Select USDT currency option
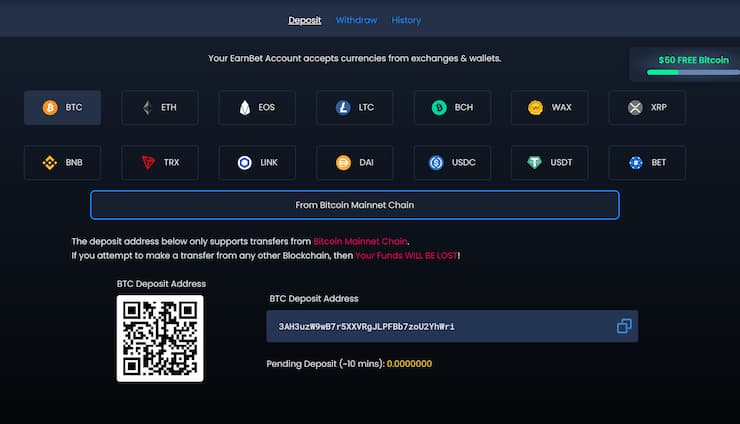 pos(549,162)
